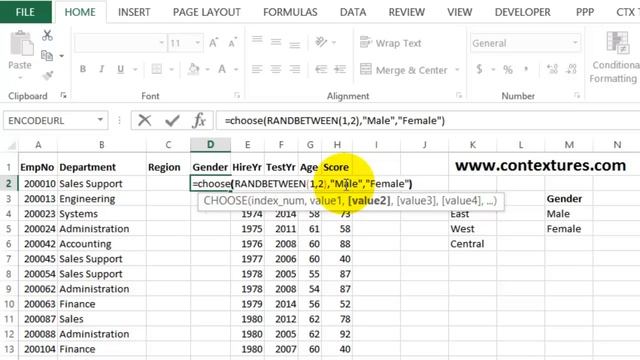Open the General number format dropdown
This screenshot has width=640, height=360.
pos(575,42)
